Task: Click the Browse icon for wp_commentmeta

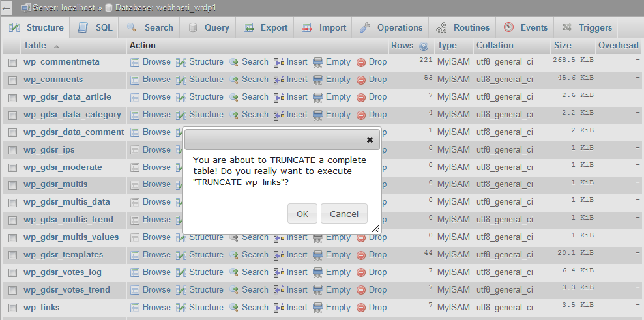Action: pos(135,62)
